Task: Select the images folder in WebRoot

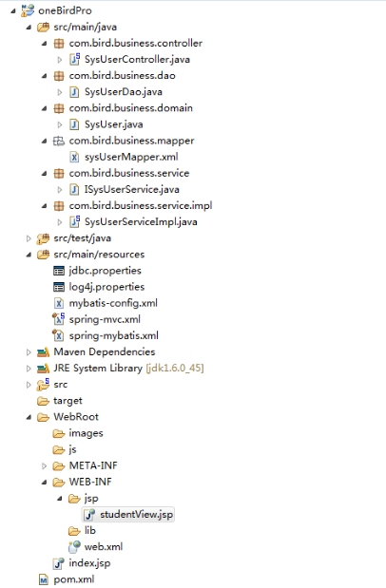Action: (x=86, y=433)
